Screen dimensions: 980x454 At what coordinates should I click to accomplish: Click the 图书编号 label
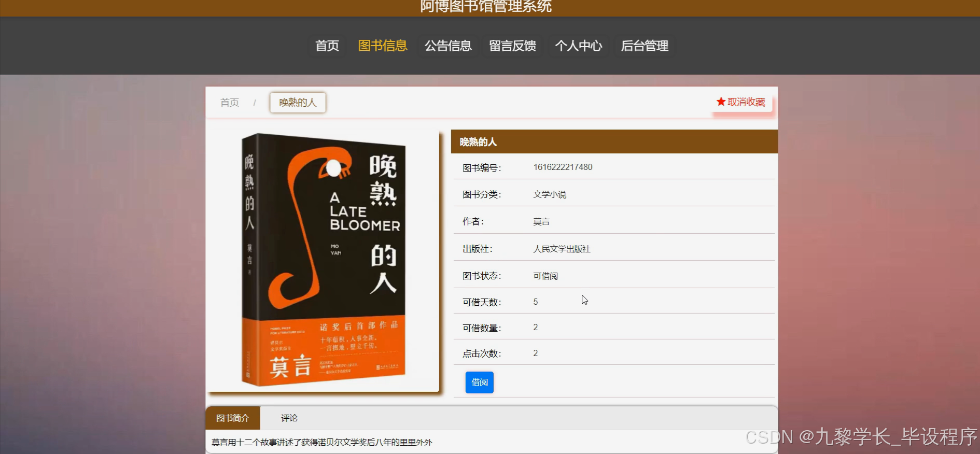pos(482,168)
